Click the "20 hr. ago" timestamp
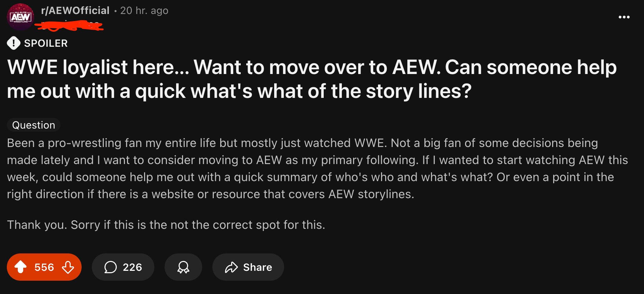Viewport: 644px width, 294px height. 144,11
